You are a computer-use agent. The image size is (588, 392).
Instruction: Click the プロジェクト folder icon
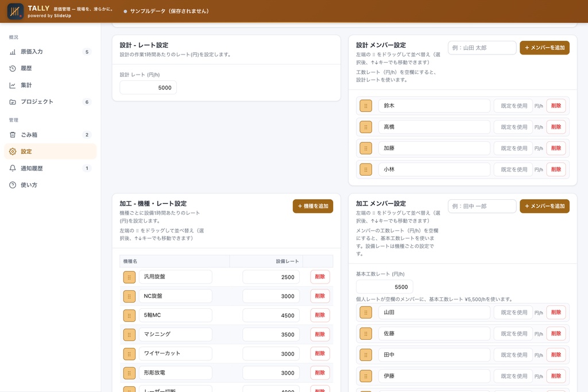click(13, 102)
